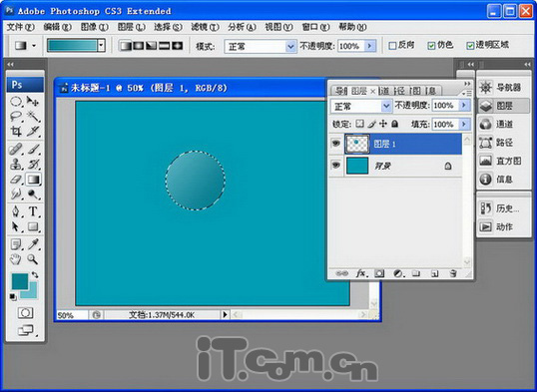Open the 路径 paths panel
Screen dimensions: 537x392
coord(503,143)
